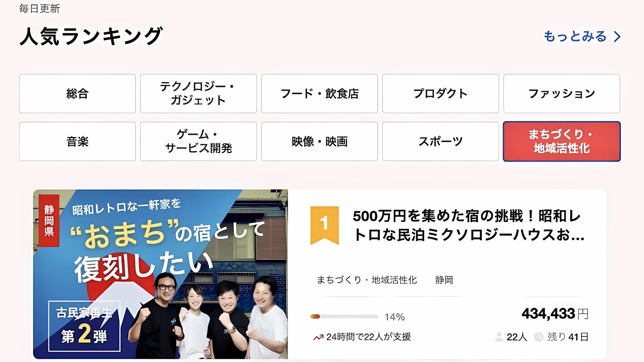Select the スポーツ ranking tab
Screen dimensions: 644x362
441,141
